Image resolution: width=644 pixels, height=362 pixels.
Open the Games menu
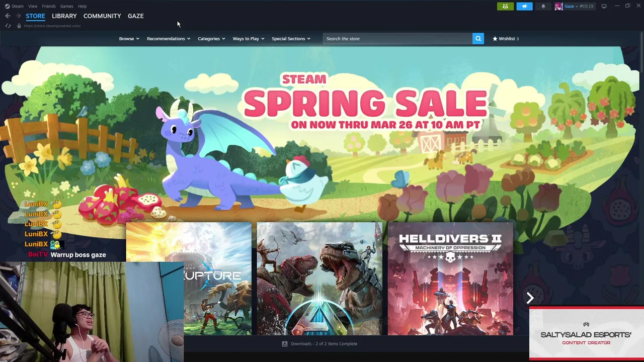(x=66, y=6)
